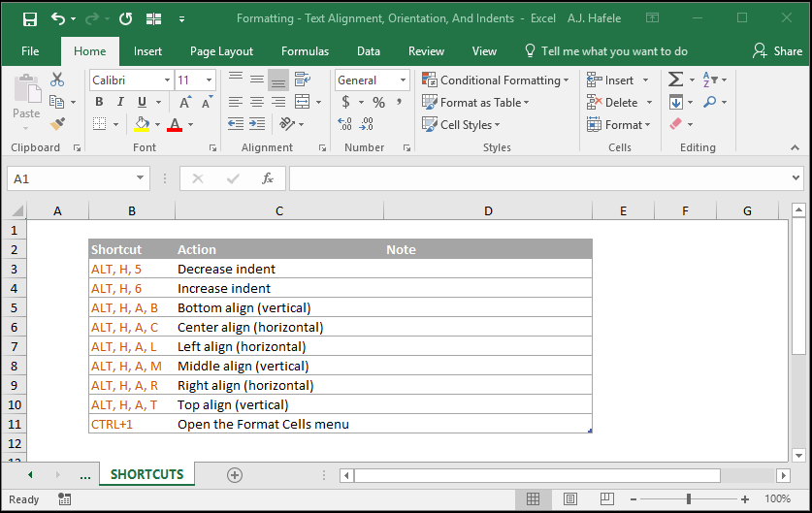Open the Name Box A1 dropdown arrow
The height and width of the screenshot is (513, 812).
coord(140,178)
